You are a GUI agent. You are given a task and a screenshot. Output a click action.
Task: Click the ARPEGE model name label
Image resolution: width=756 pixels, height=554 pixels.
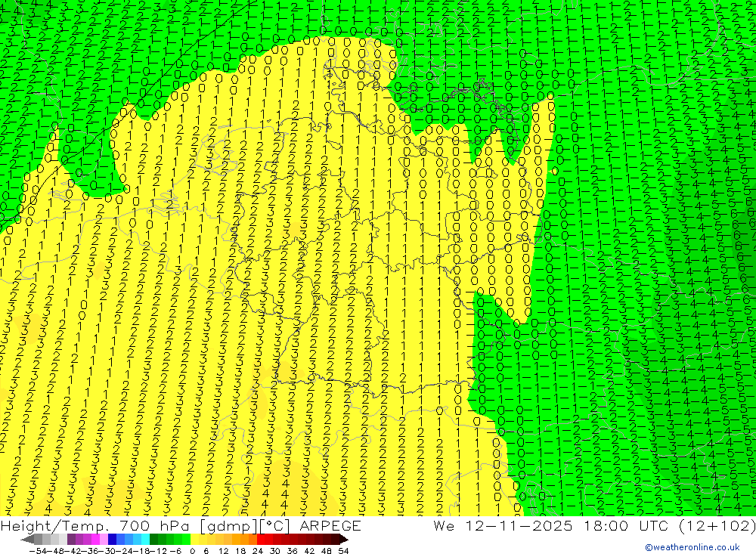point(330,525)
